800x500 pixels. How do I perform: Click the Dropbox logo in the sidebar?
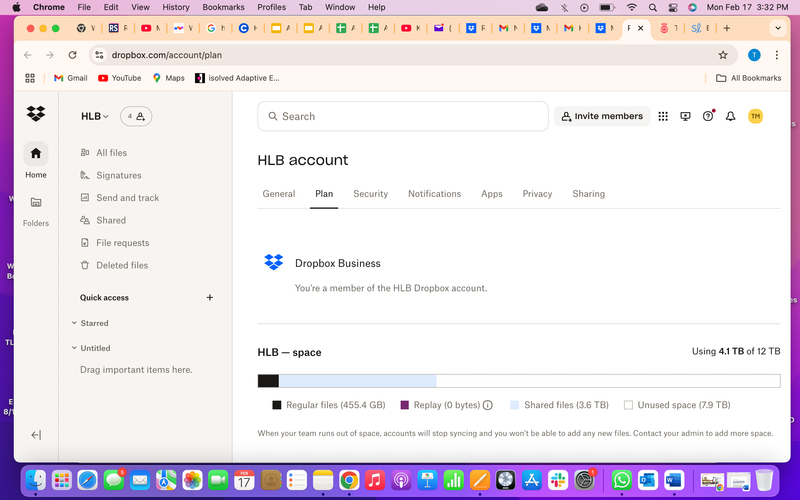(36, 114)
